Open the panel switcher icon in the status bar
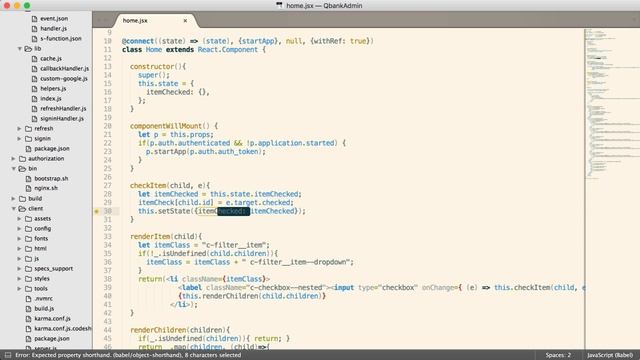 [8, 355]
